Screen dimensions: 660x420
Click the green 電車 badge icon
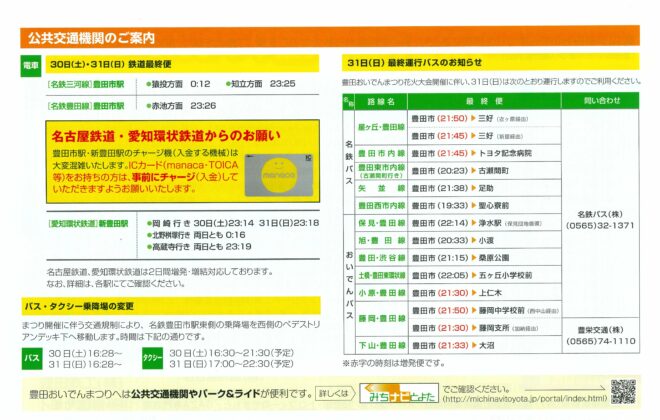[x=31, y=66]
